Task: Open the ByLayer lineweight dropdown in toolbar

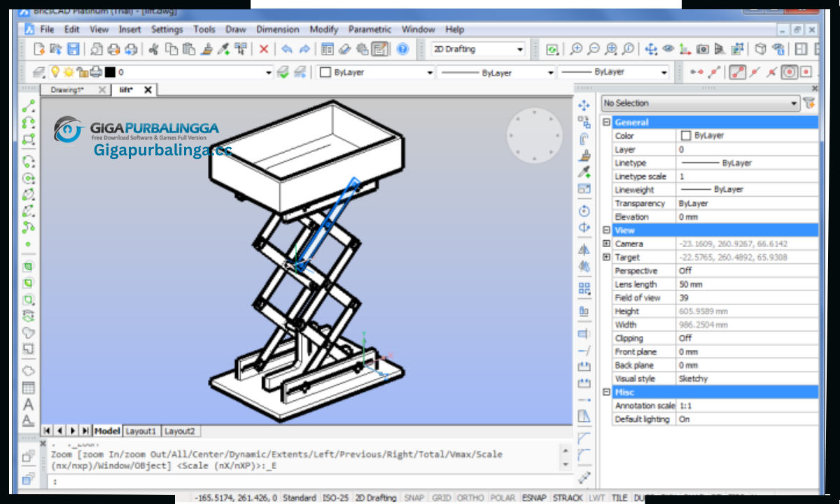Action: coord(664,72)
